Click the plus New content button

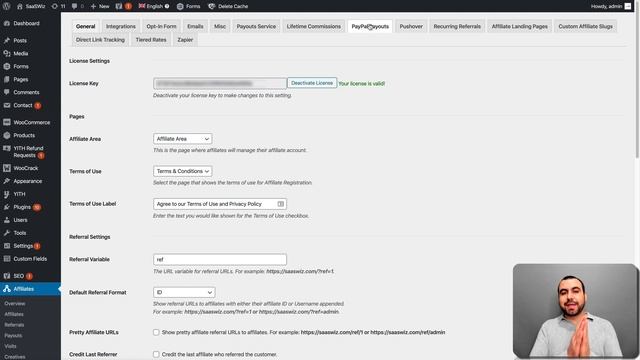(100, 6)
